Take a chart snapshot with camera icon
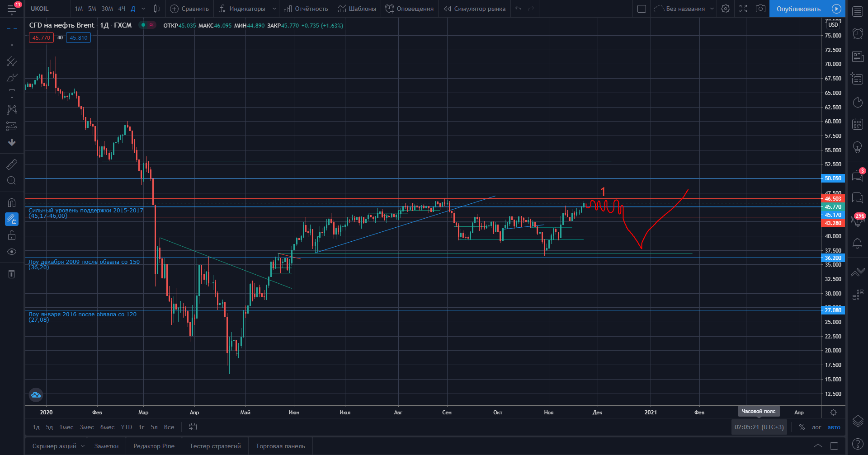The width and height of the screenshot is (868, 455). pyautogui.click(x=761, y=9)
